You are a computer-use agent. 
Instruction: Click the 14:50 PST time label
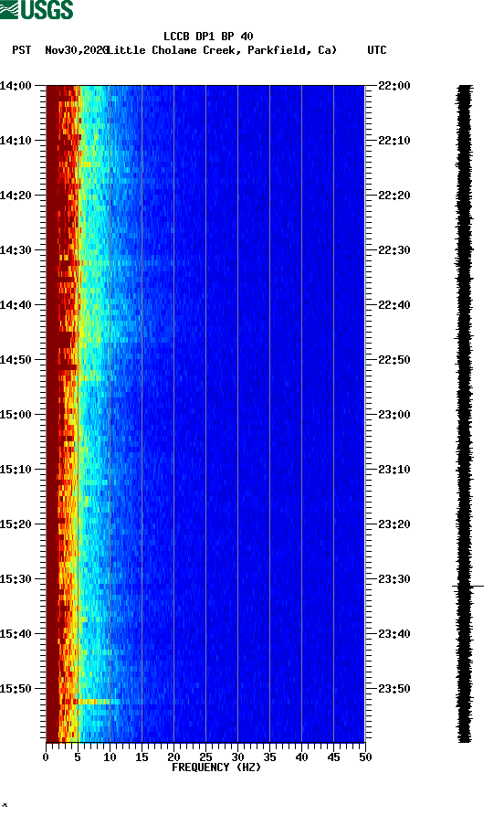click(16, 360)
